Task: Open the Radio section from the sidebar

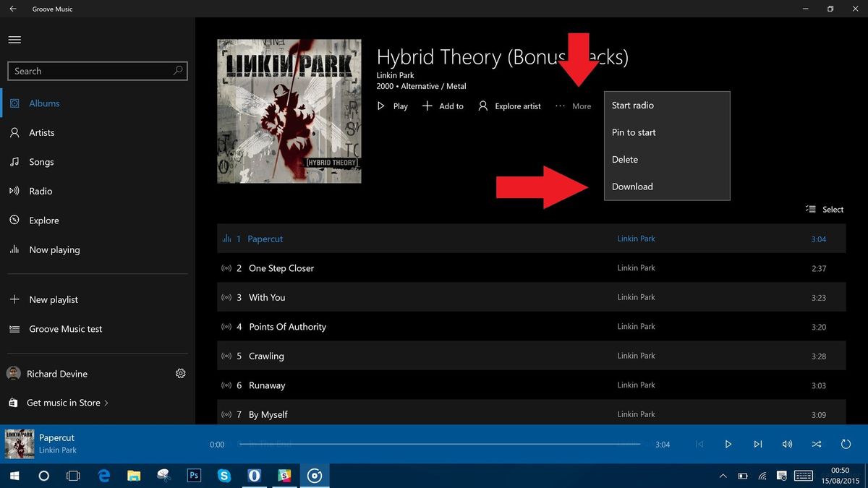Action: (x=42, y=191)
